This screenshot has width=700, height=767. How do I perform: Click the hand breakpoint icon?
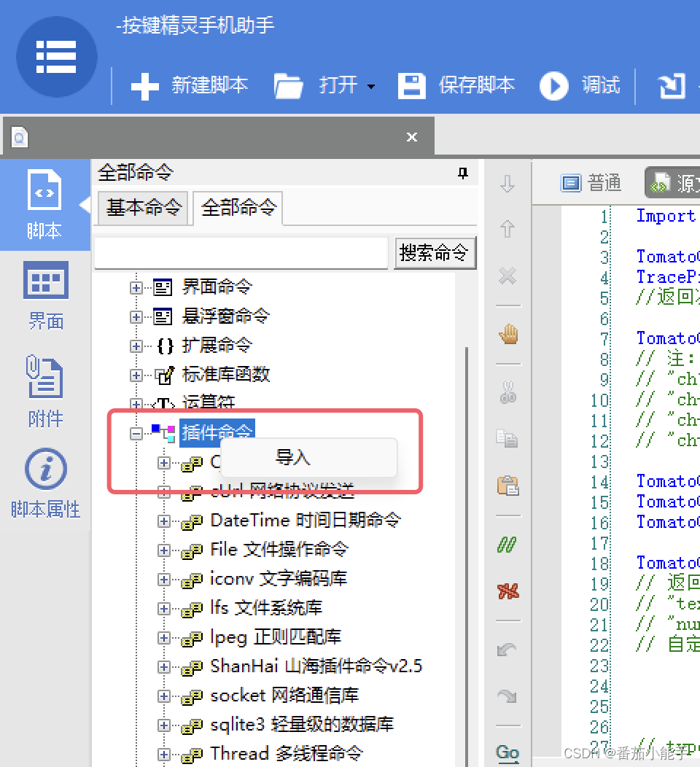click(508, 335)
